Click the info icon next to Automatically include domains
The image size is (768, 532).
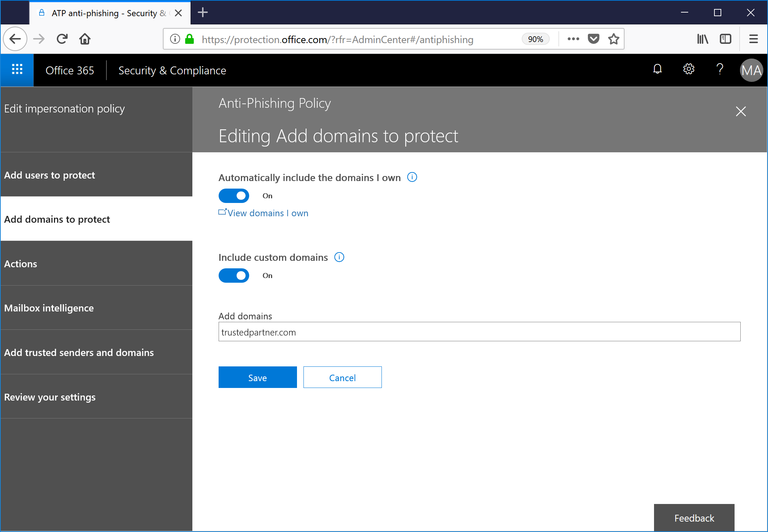coord(412,177)
